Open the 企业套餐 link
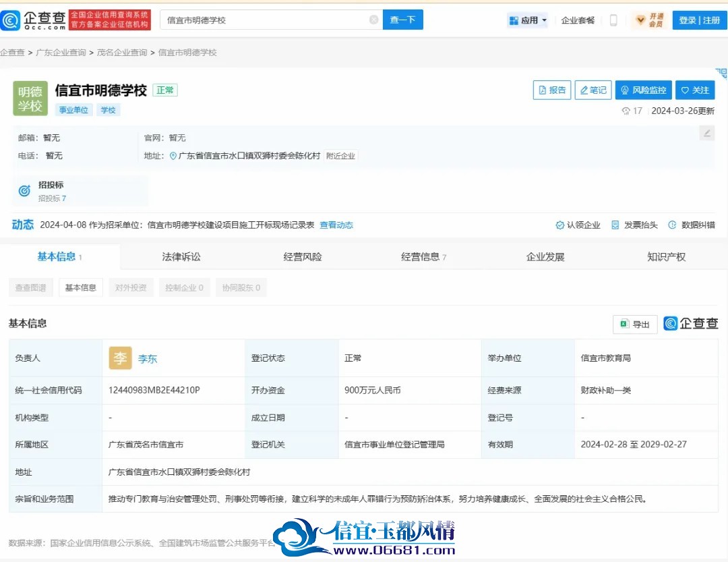 click(x=578, y=20)
